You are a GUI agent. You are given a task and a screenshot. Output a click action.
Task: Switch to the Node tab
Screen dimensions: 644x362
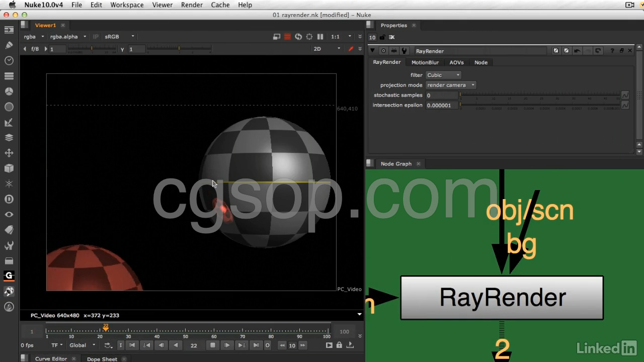click(481, 62)
